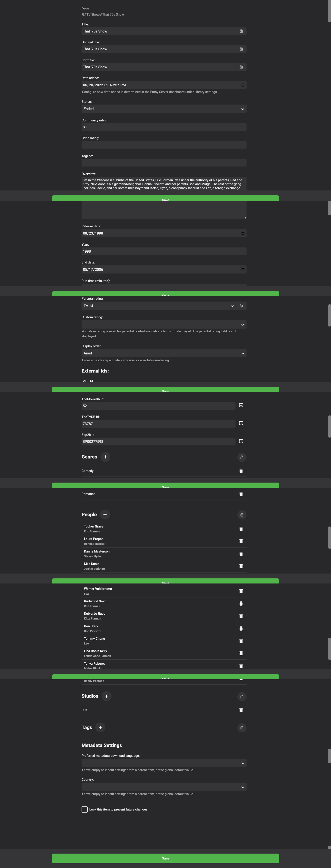
Task: Open the Zap2It Id external link icon
Action: (x=241, y=441)
